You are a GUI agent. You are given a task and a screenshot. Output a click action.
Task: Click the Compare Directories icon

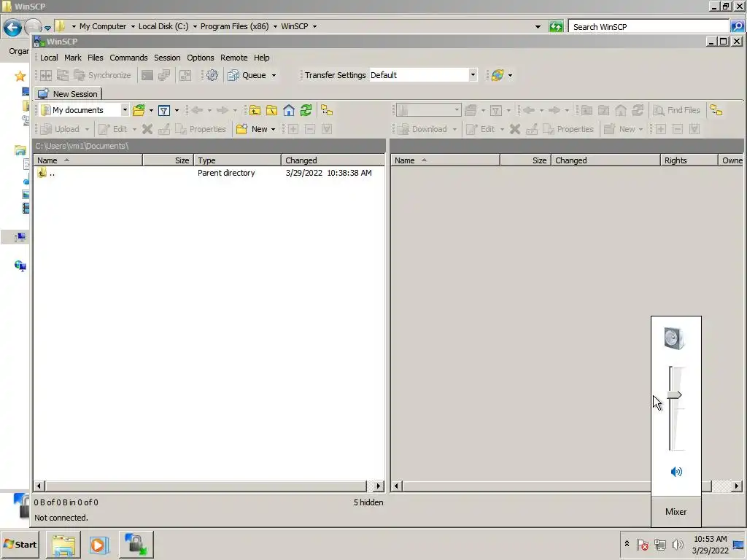coord(46,75)
